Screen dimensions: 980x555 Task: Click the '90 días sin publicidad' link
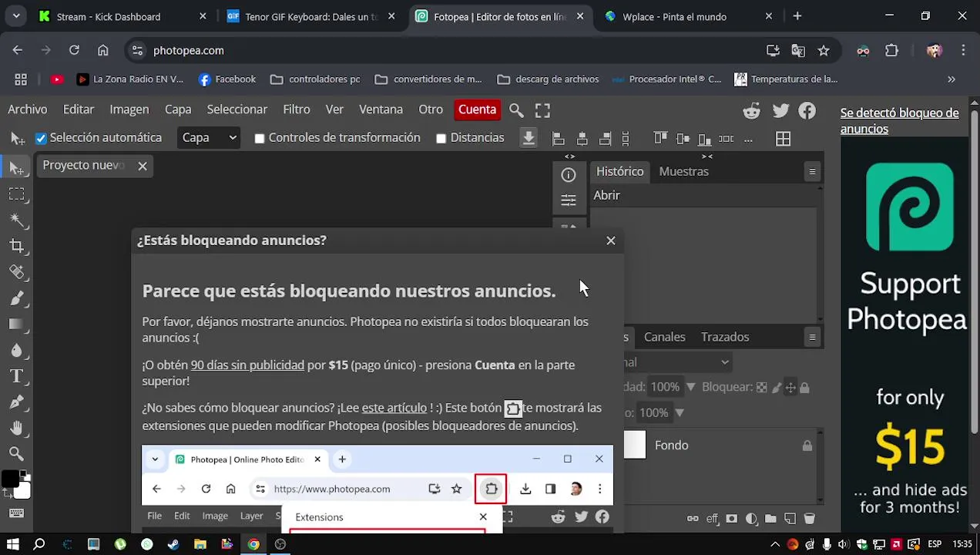(x=247, y=365)
